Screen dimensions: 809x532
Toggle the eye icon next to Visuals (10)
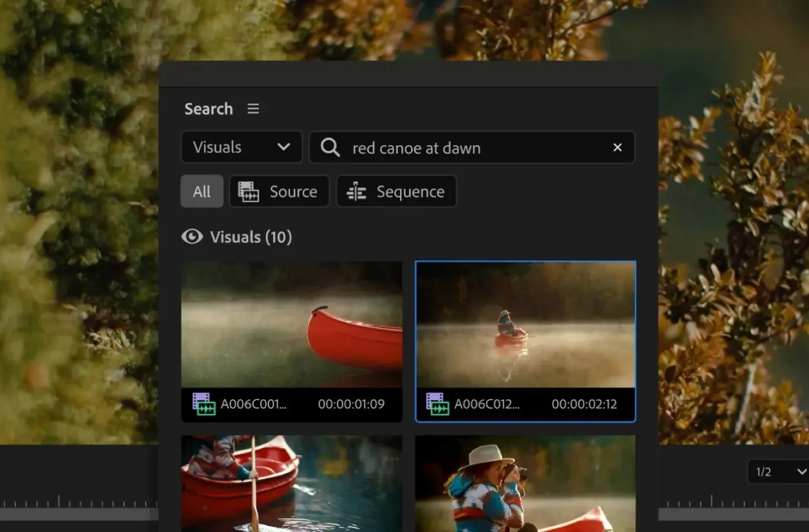tap(192, 237)
